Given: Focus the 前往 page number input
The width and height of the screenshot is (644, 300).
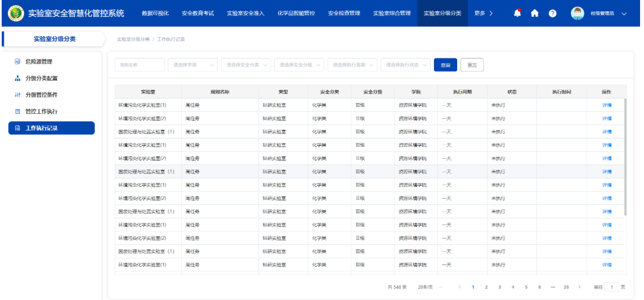Looking at the screenshot, I should coord(611,287).
